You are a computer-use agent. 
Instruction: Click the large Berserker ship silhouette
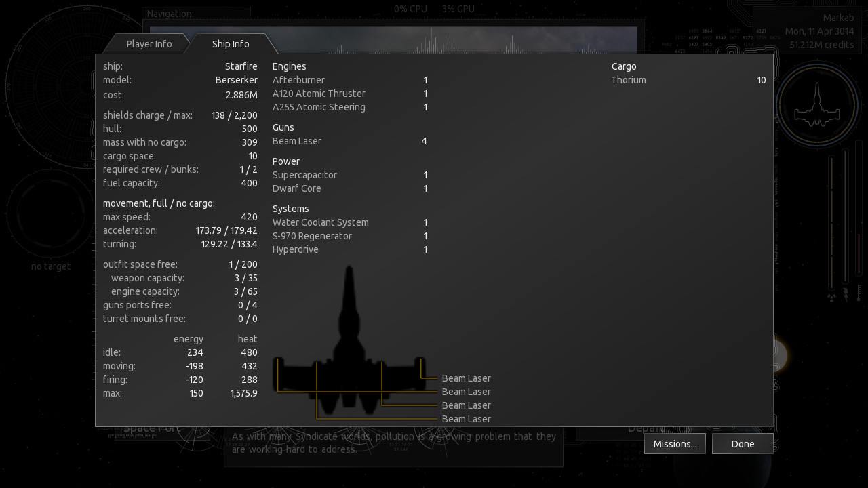pyautogui.click(x=349, y=346)
